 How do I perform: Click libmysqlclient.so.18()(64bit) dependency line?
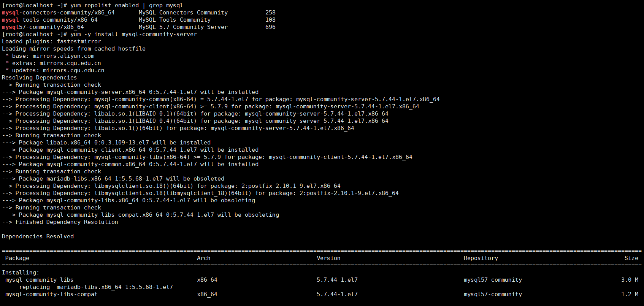[x=171, y=186]
